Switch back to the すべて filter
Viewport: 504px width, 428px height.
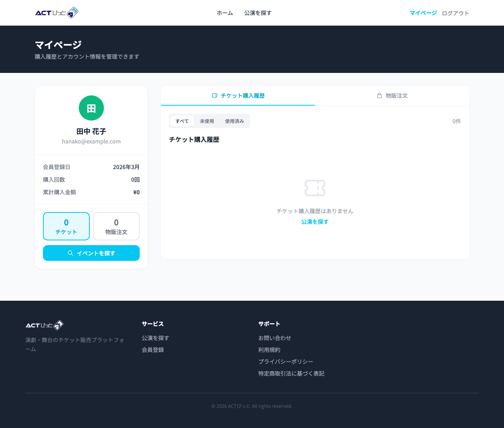182,121
